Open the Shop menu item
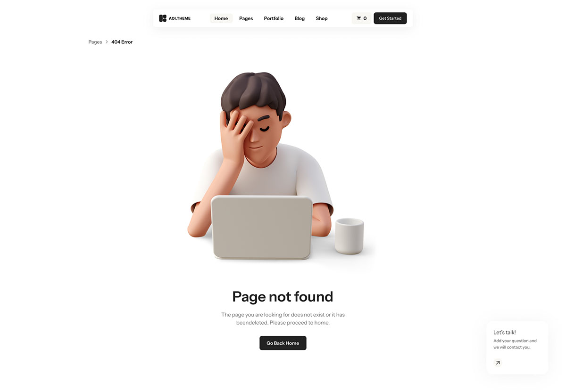Screen dimensions: 566x392 pos(322,18)
